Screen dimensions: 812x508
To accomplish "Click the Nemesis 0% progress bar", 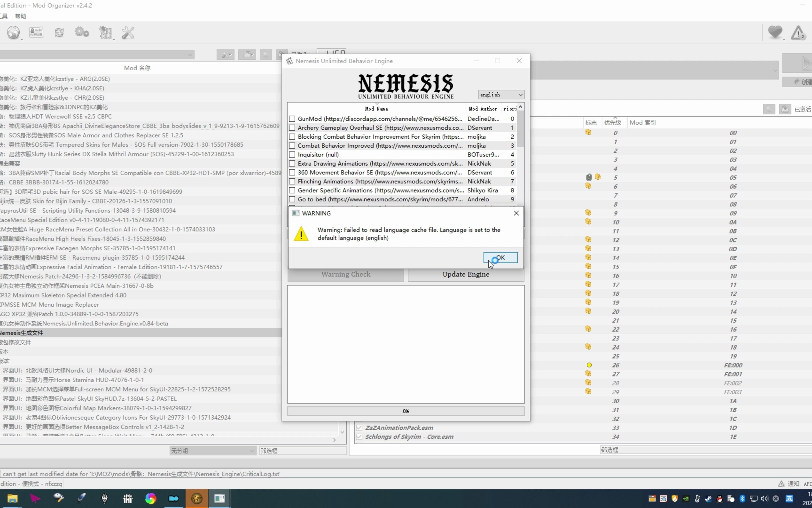I will point(406,411).
